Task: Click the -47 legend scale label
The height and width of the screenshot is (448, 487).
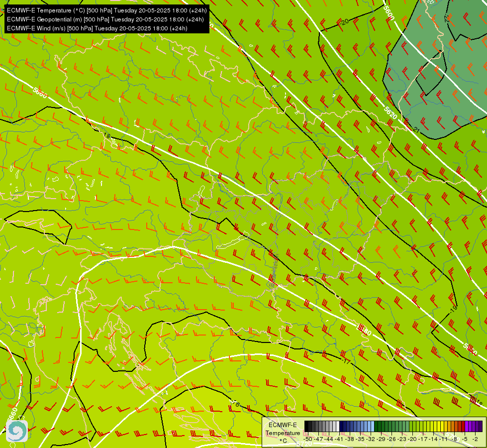Action: 318,440
